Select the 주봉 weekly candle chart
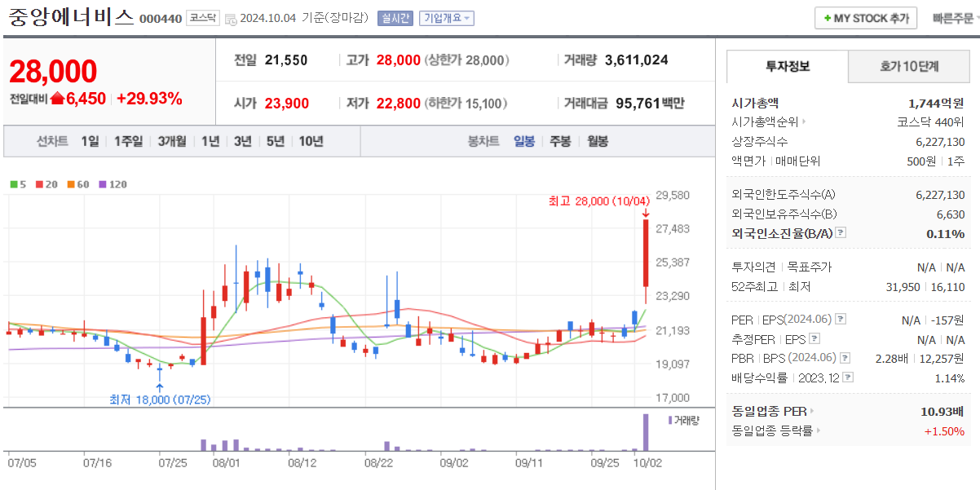This screenshot has width=980, height=490. pyautogui.click(x=560, y=141)
